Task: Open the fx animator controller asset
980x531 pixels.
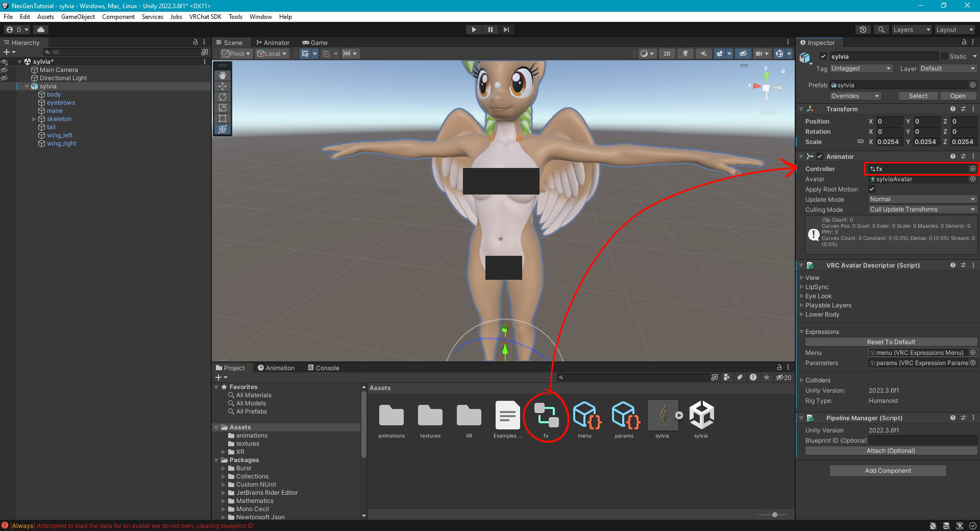Action: click(546, 420)
